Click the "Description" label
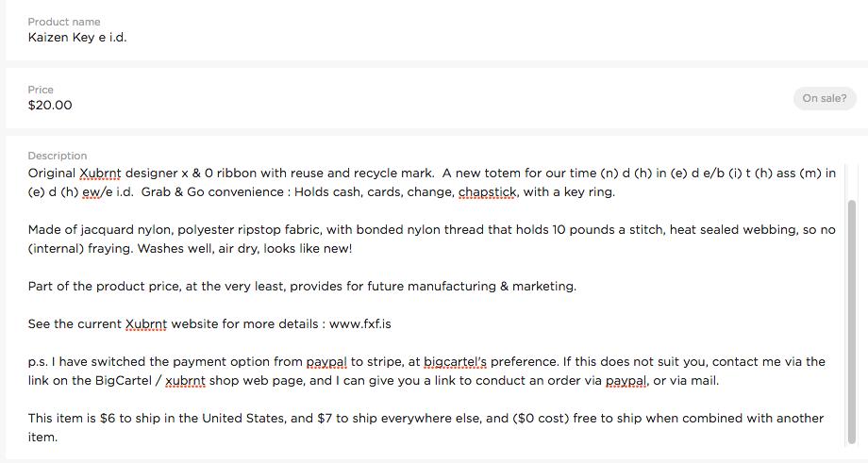Viewport: 868px width, 463px height. click(57, 156)
